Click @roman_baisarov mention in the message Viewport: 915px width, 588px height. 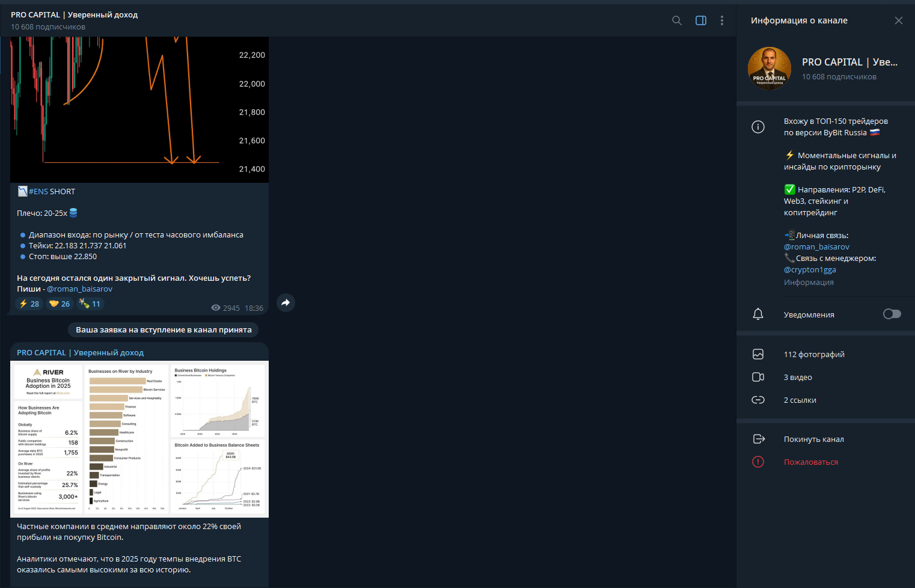79,289
